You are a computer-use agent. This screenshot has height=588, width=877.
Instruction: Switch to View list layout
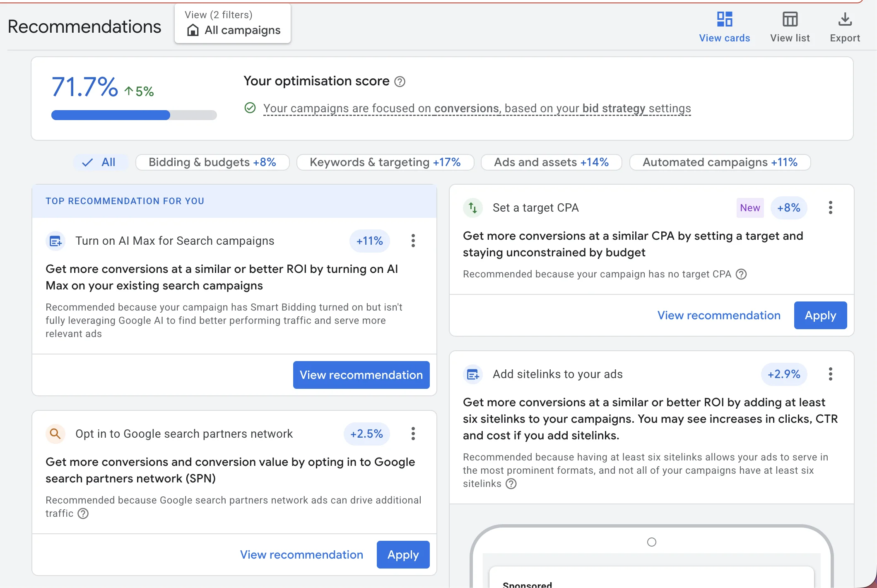click(x=790, y=27)
